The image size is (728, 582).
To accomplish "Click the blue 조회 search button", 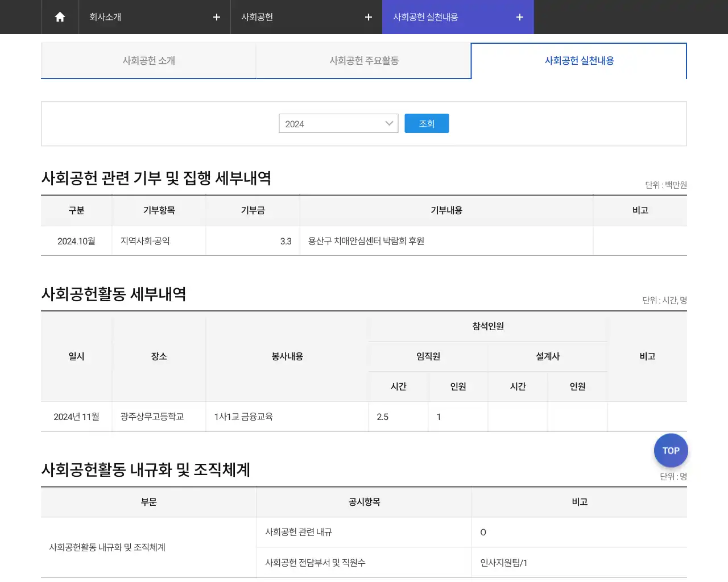I will pyautogui.click(x=427, y=123).
